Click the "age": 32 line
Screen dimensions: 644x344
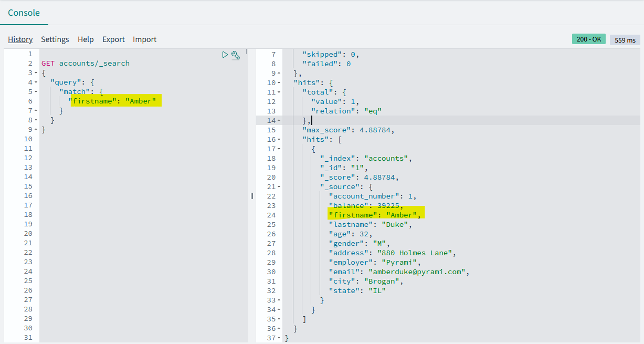(351, 234)
